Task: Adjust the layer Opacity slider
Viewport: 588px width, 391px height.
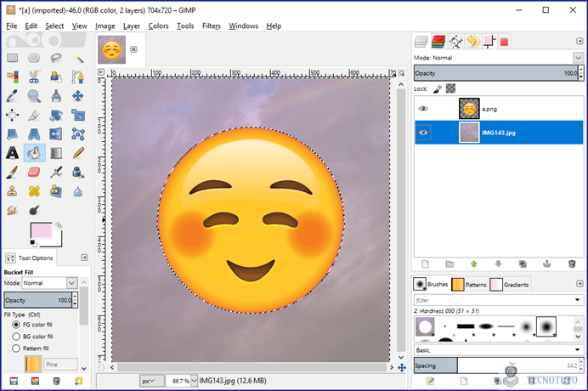Action: (496, 73)
